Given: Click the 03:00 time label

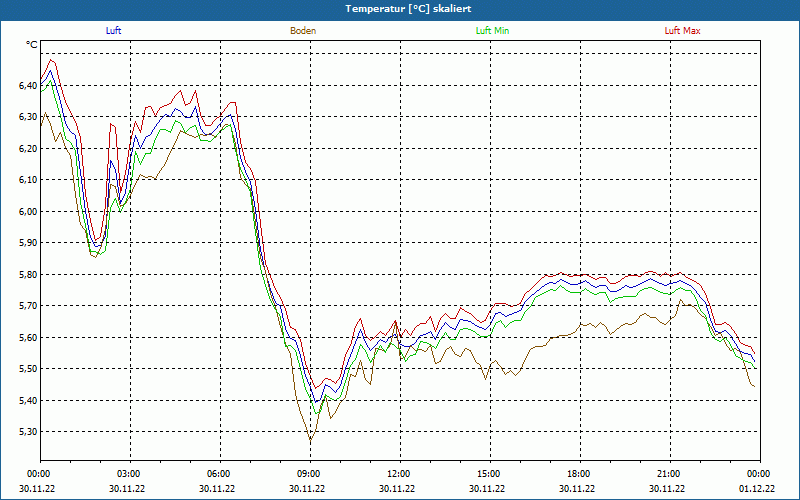Looking at the screenshot, I should coord(131,474).
